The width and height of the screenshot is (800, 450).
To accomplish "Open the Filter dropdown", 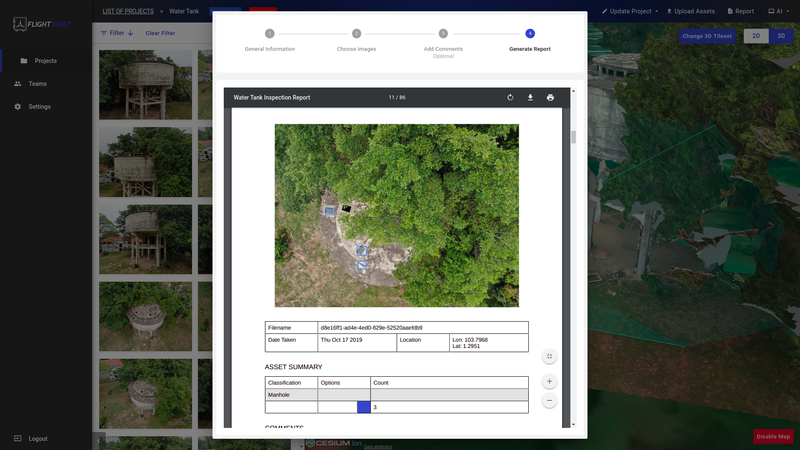I will (117, 33).
